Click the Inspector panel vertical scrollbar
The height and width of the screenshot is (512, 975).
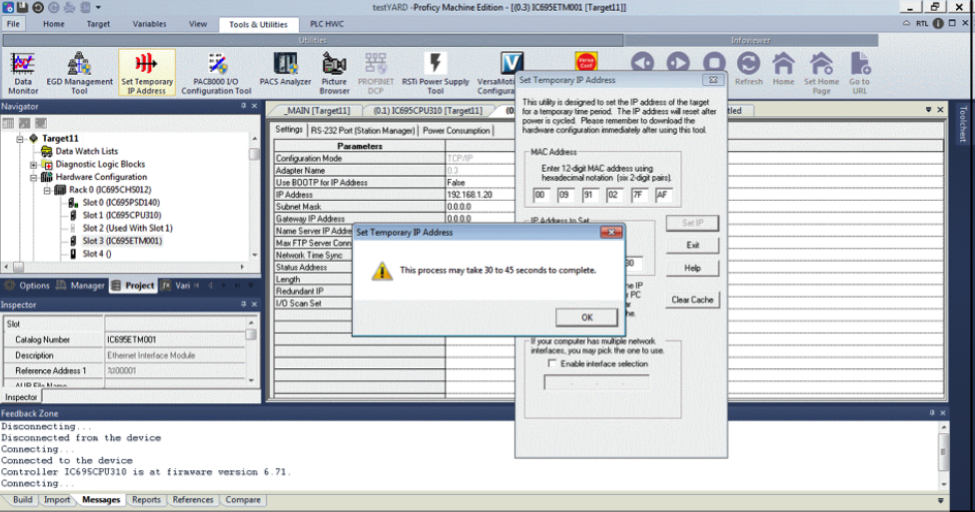[251, 351]
